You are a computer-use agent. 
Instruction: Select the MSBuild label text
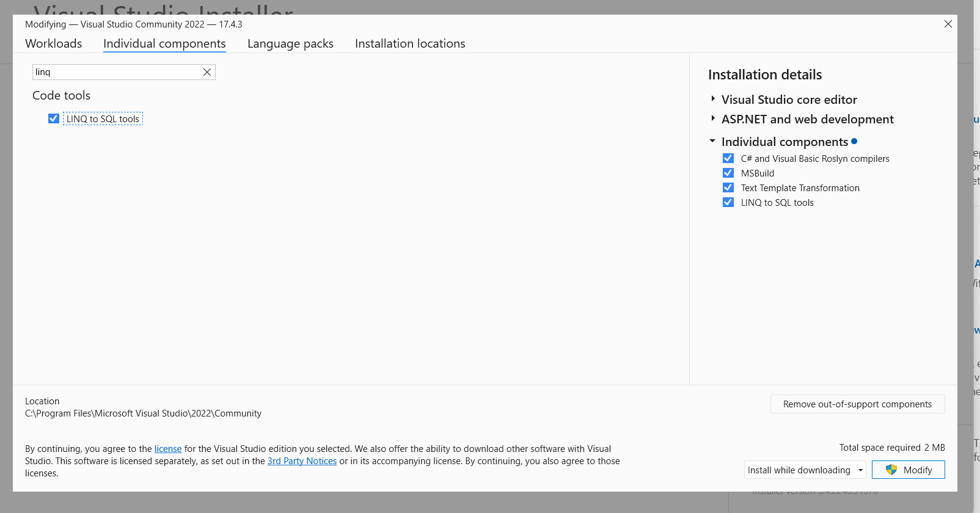click(x=758, y=173)
